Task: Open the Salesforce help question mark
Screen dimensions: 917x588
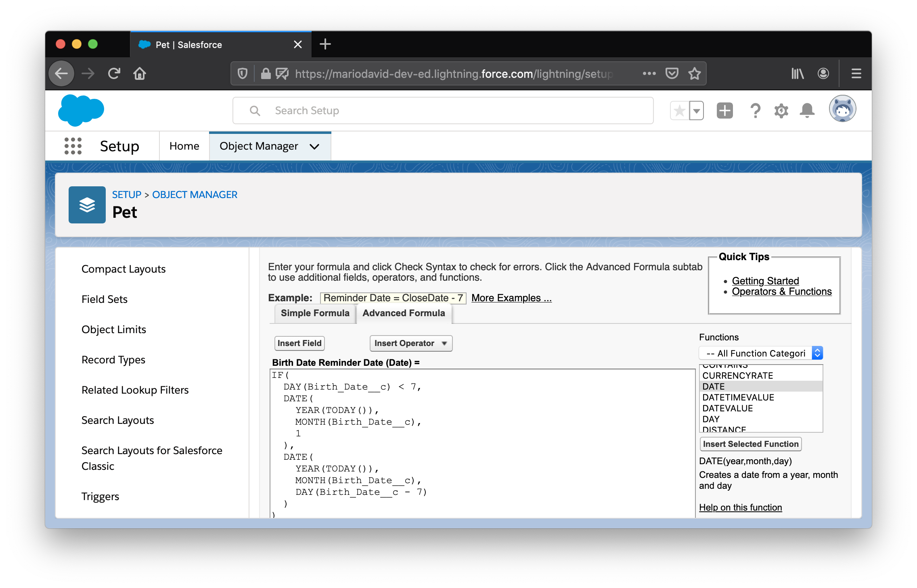Action: pyautogui.click(x=755, y=111)
